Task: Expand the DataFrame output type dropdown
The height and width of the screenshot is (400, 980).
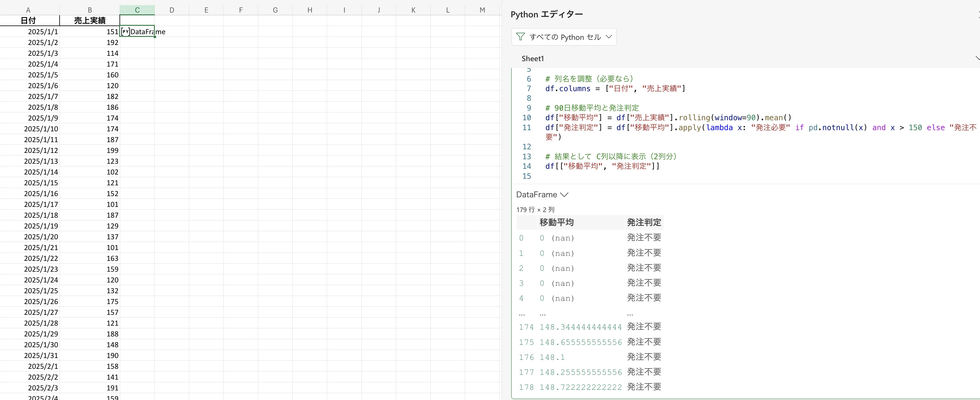Action: tap(542, 195)
